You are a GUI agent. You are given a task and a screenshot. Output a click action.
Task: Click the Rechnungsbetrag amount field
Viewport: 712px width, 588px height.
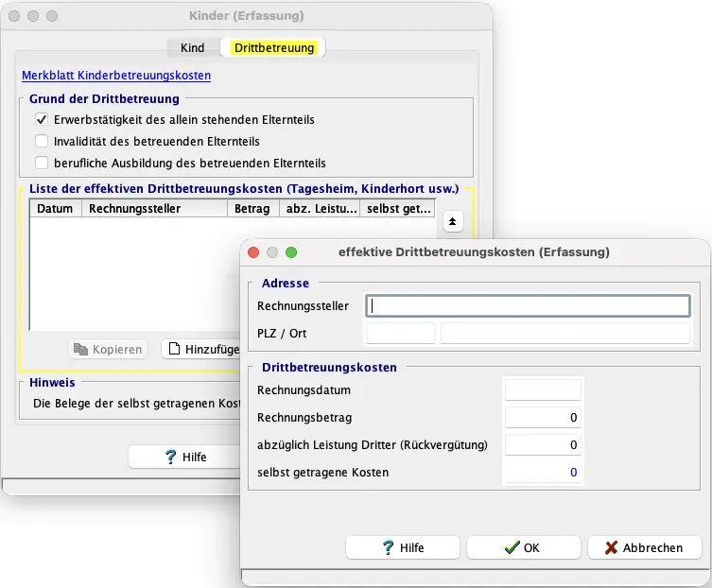point(543,417)
